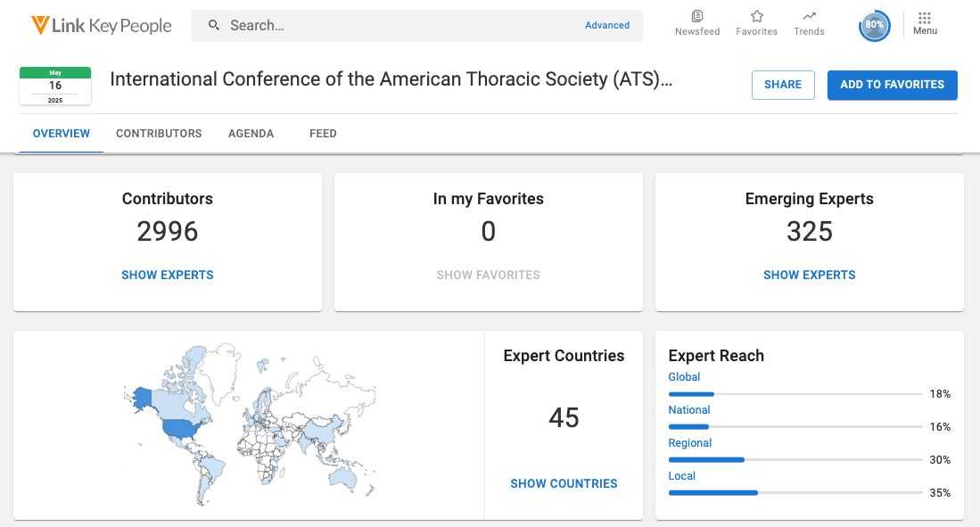Click Show Countries link
Viewport: 980px width, 527px height.
pyautogui.click(x=564, y=483)
